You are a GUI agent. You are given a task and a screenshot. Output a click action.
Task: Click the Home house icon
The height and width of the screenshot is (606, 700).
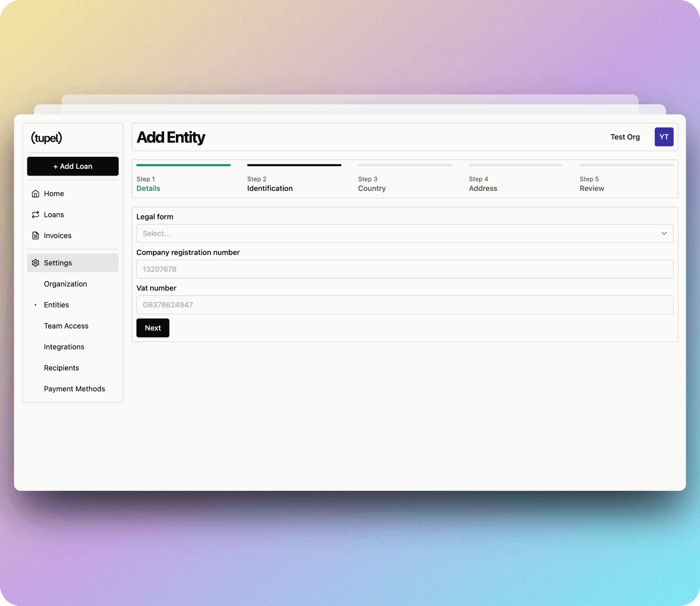pos(36,193)
